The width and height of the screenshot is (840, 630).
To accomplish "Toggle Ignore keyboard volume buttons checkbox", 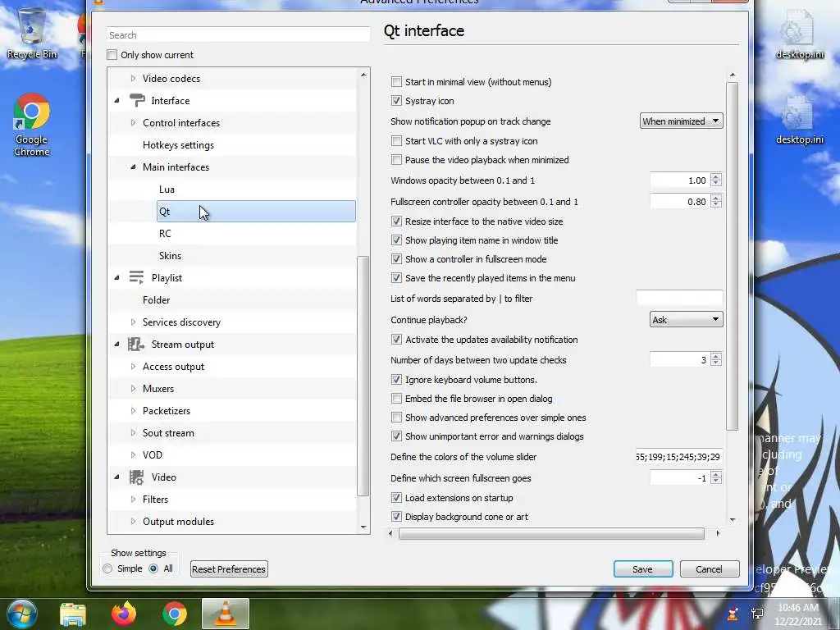I will coord(396,380).
